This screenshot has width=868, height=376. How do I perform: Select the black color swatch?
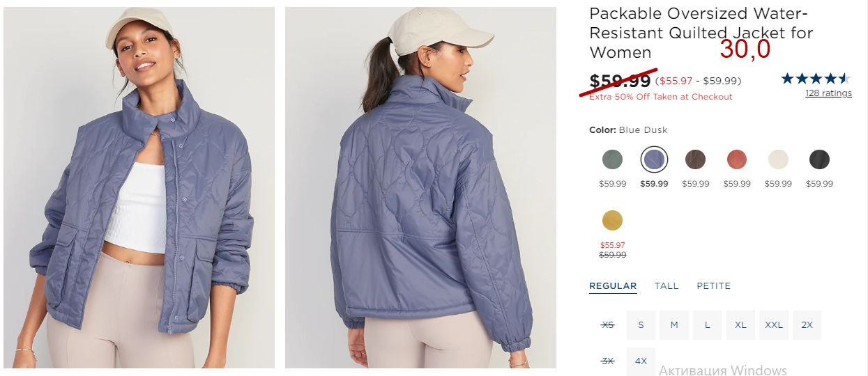pyautogui.click(x=819, y=159)
